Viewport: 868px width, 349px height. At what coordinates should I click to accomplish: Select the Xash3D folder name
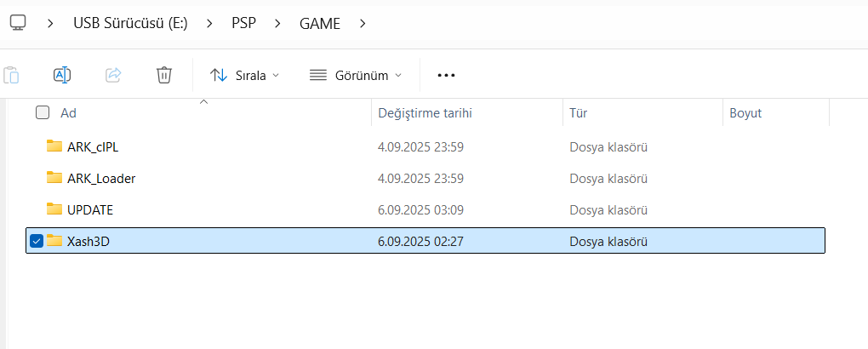[x=88, y=242]
